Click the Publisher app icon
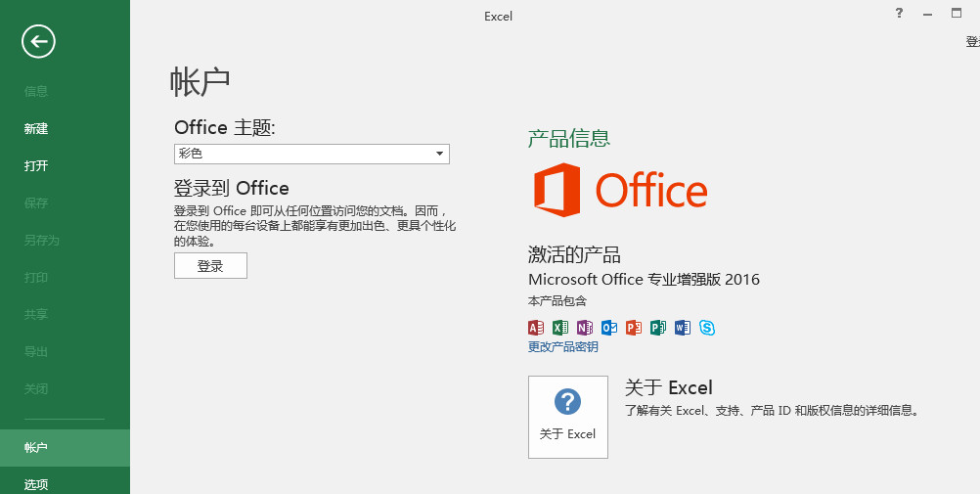Image resolution: width=980 pixels, height=494 pixels. [658, 327]
